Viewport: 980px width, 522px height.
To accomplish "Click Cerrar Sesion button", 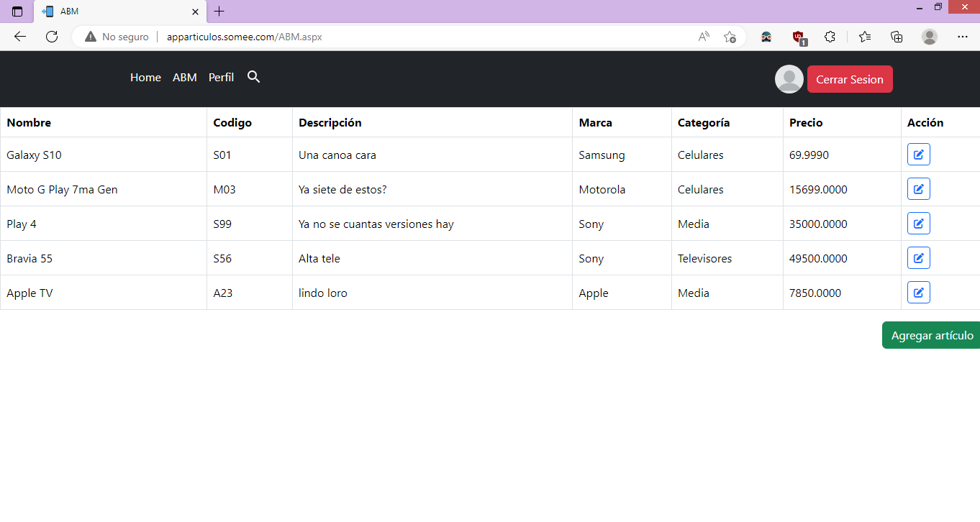I will tap(850, 79).
